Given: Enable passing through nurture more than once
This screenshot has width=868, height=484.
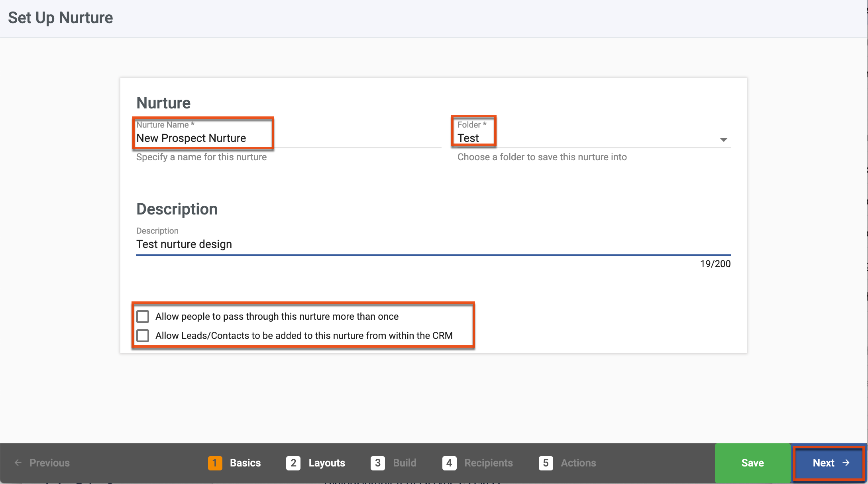Looking at the screenshot, I should point(143,317).
